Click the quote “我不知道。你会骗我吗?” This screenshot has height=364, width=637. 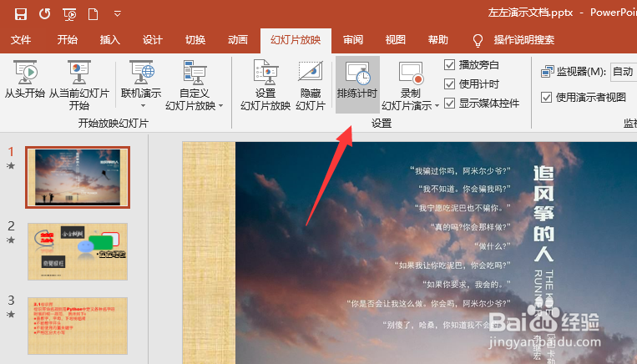click(x=465, y=190)
